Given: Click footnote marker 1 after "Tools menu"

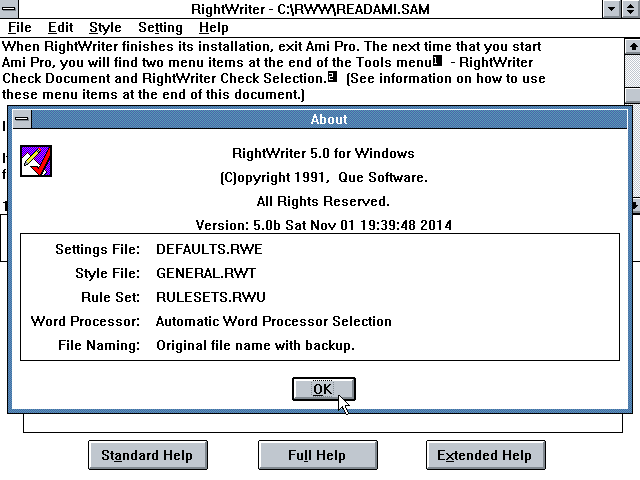Looking at the screenshot, I should pos(438,60).
